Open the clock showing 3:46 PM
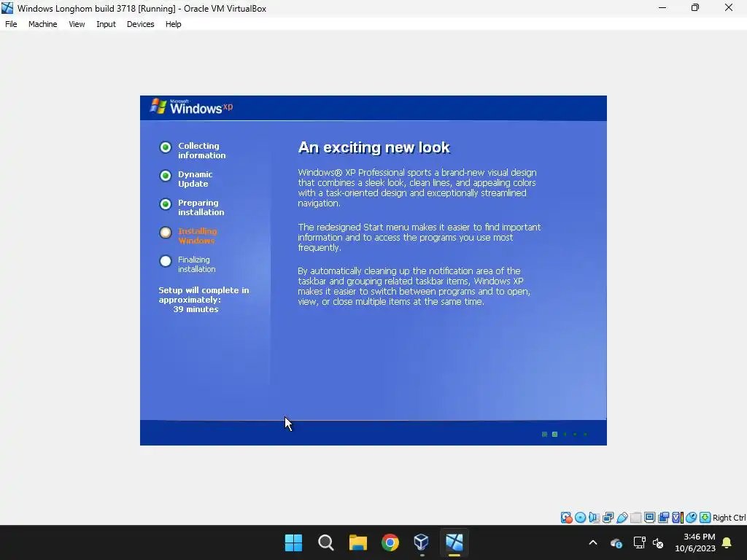Image resolution: width=747 pixels, height=560 pixels. click(x=695, y=542)
